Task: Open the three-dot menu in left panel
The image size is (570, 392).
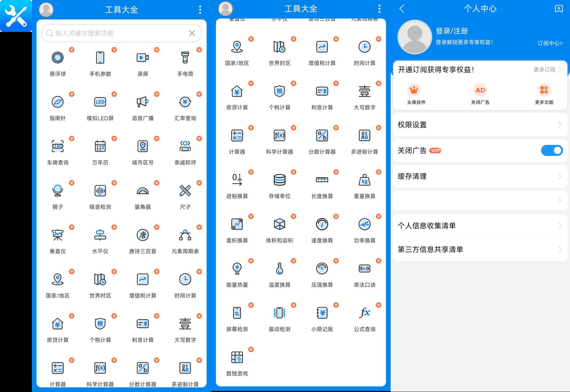Action: tap(200, 10)
